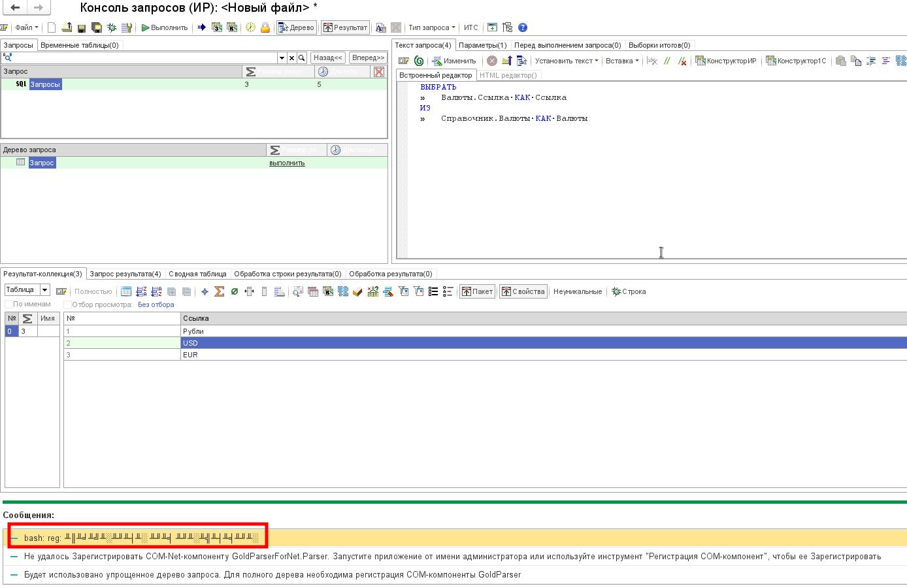
Task: Open help via blue question mark icon
Action: tap(523, 27)
